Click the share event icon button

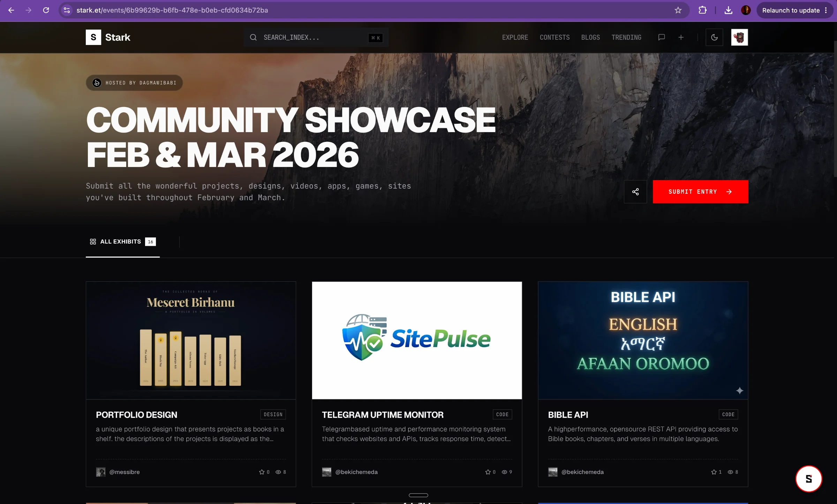635,192
